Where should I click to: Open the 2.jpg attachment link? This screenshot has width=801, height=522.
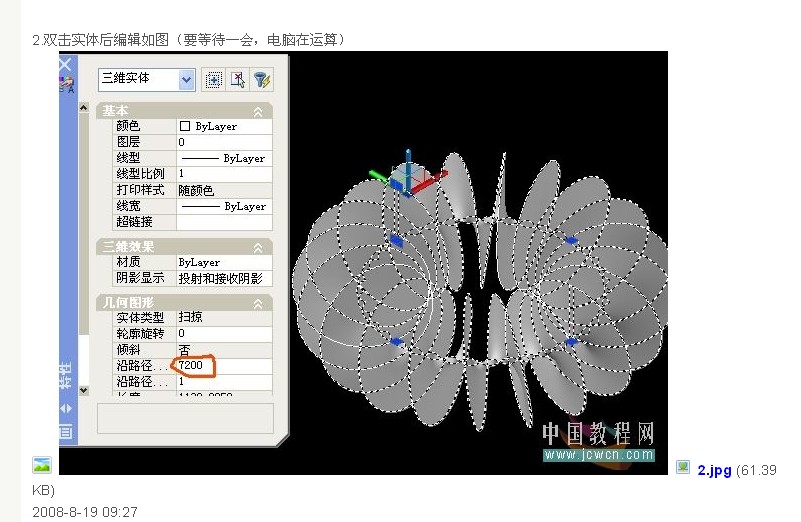714,470
